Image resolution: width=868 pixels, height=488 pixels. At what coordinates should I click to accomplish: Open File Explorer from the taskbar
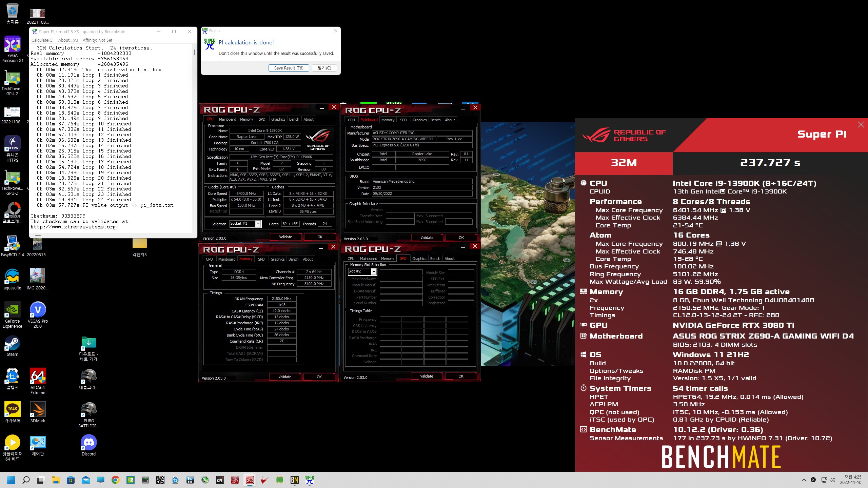(x=56, y=480)
